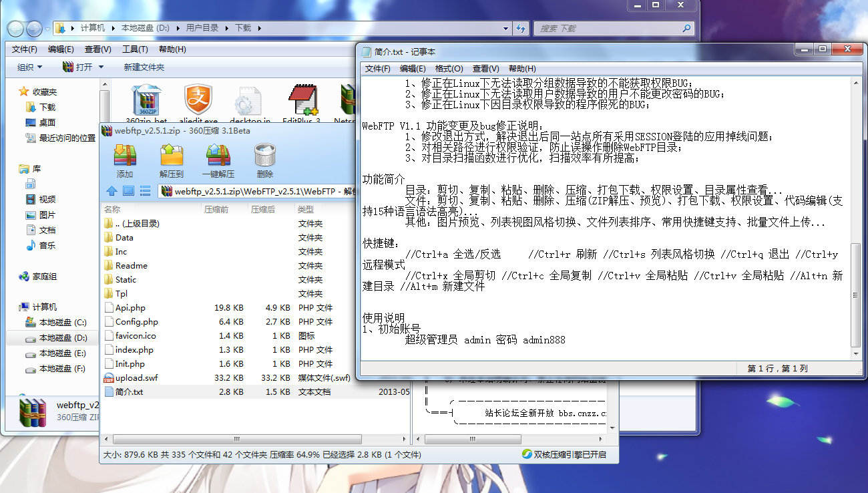Sort by 名称 column header in 360压缩
This screenshot has height=493, width=868.
click(x=151, y=209)
